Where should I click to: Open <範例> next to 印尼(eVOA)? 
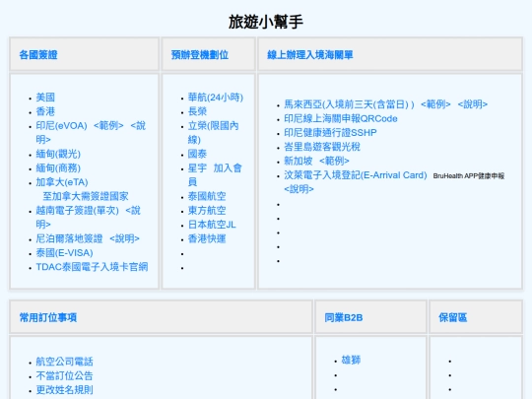pyautogui.click(x=108, y=126)
